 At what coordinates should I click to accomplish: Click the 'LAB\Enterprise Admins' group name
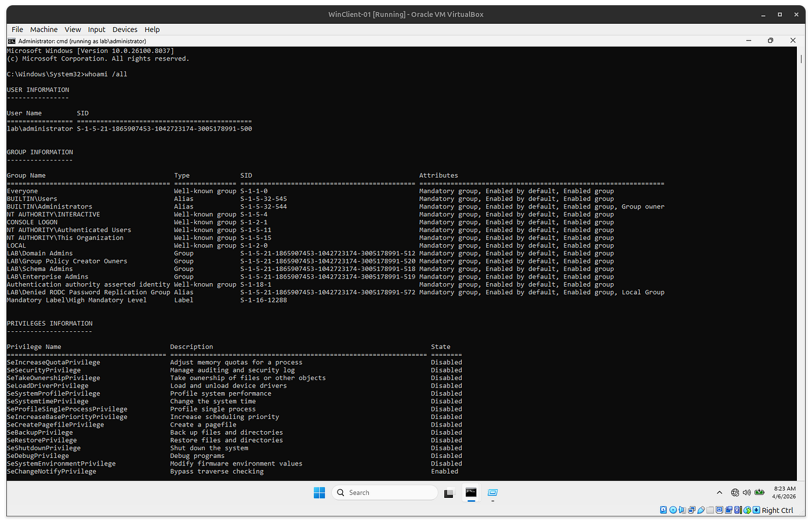(48, 277)
